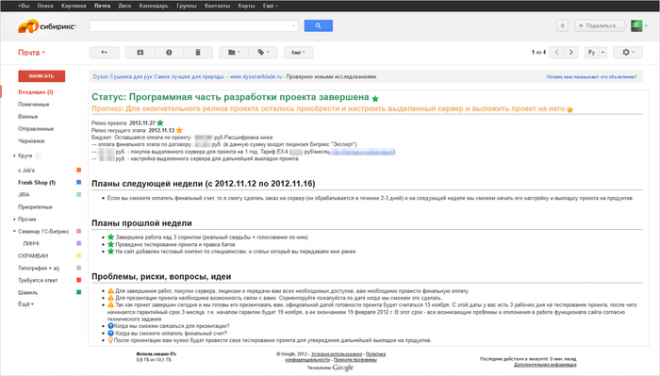Open the Дополнительная информация footer link
Viewport: 660px width, 376px height.
545,365
